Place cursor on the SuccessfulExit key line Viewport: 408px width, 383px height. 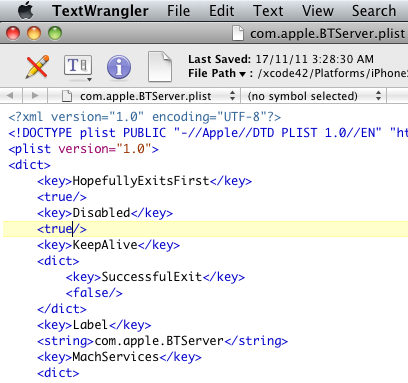click(155, 277)
